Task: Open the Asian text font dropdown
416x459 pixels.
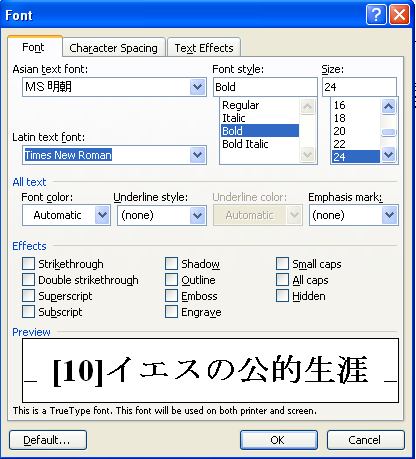Action: coord(198,87)
